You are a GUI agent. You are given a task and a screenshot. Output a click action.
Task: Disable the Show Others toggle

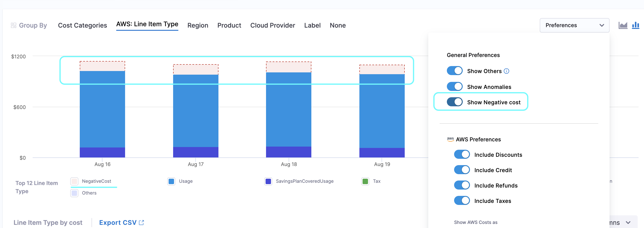point(455,71)
